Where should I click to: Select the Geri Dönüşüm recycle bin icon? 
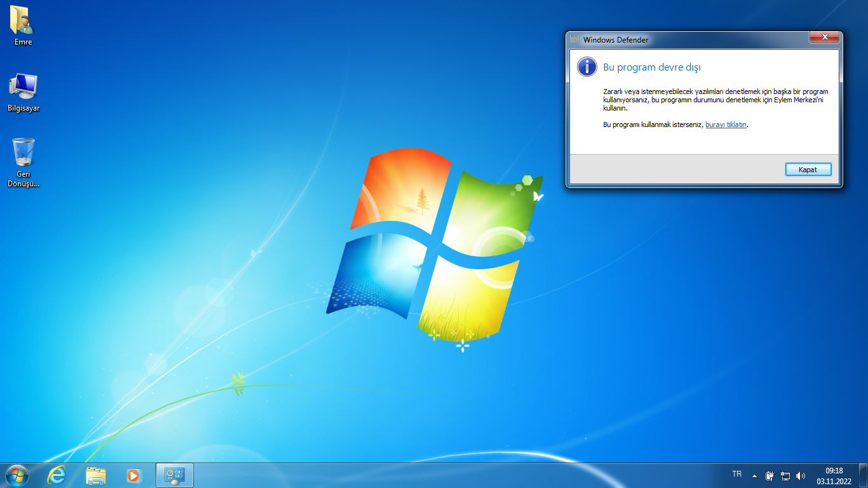click(24, 163)
